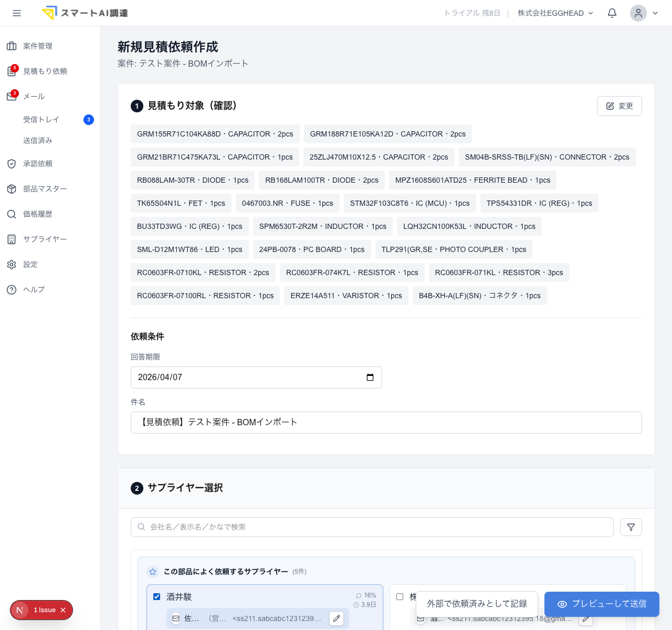672x630 pixels.
Task: Click プレビューして送信 button
Action: click(x=602, y=604)
